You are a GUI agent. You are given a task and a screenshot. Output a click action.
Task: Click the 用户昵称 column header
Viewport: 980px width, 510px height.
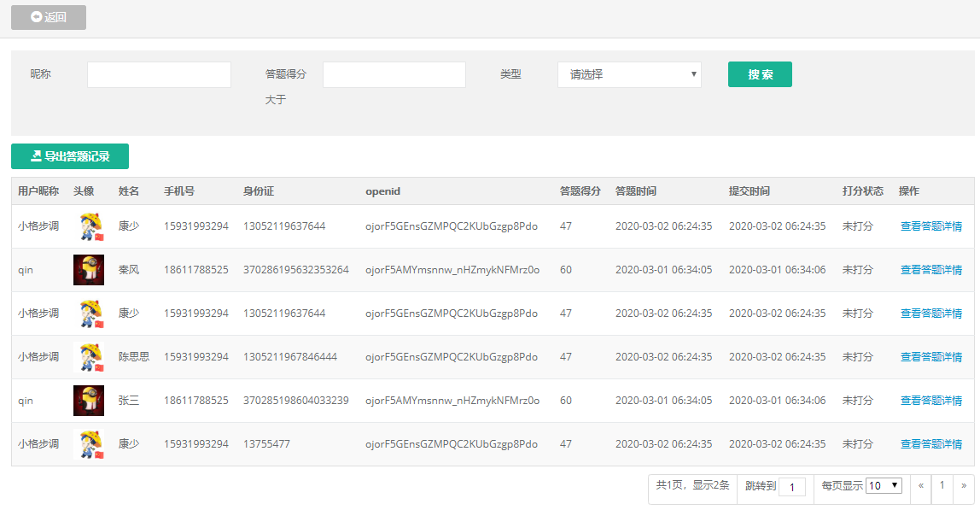[38, 191]
